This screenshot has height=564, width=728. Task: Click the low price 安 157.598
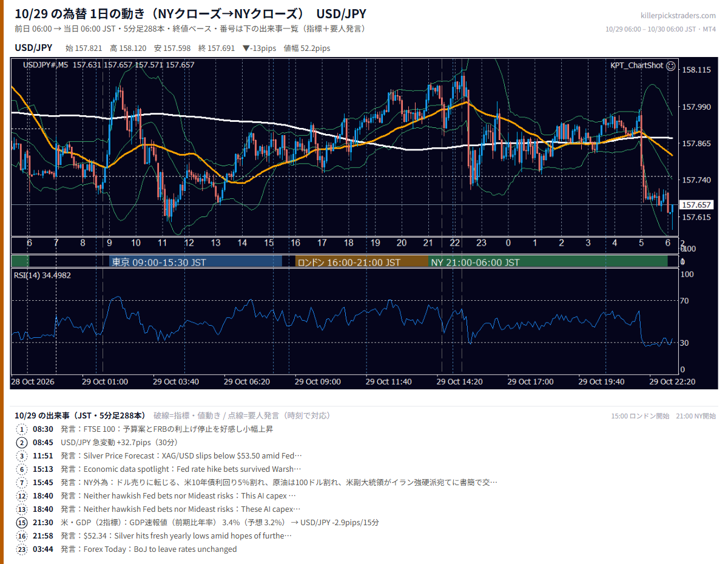tap(172, 48)
